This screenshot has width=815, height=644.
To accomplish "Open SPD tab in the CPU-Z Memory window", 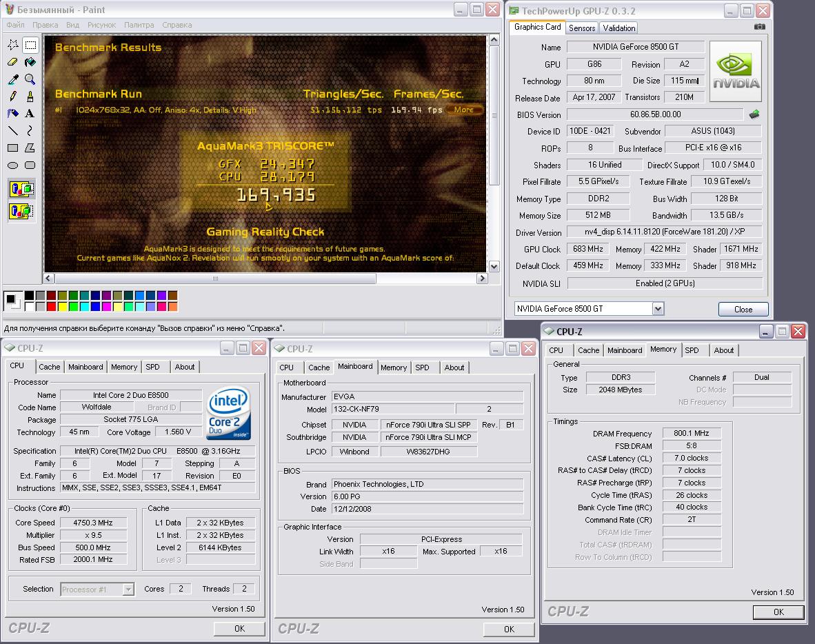I will (x=692, y=350).
